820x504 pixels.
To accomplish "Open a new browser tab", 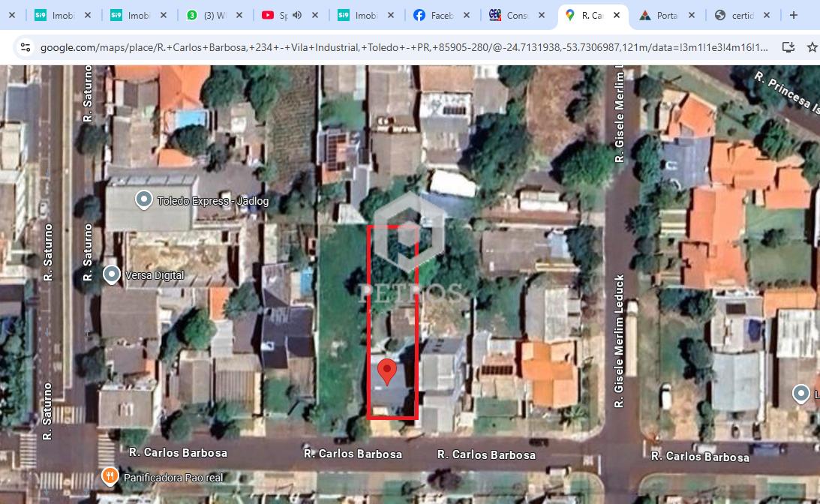I will point(793,15).
